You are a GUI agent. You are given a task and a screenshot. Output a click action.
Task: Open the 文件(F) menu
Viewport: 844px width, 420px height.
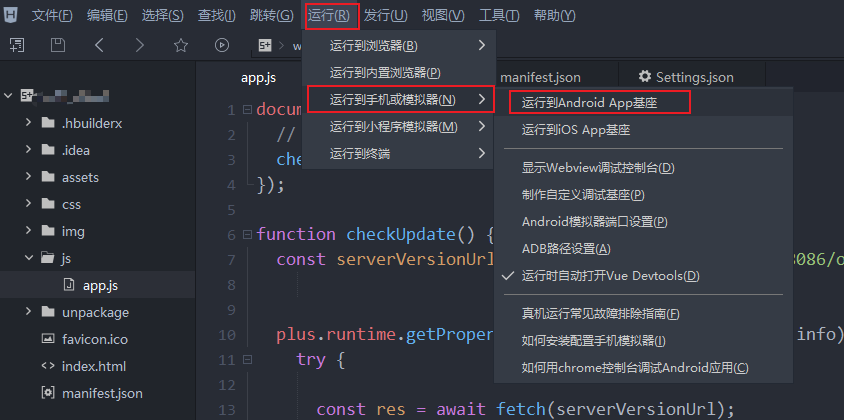[52, 16]
